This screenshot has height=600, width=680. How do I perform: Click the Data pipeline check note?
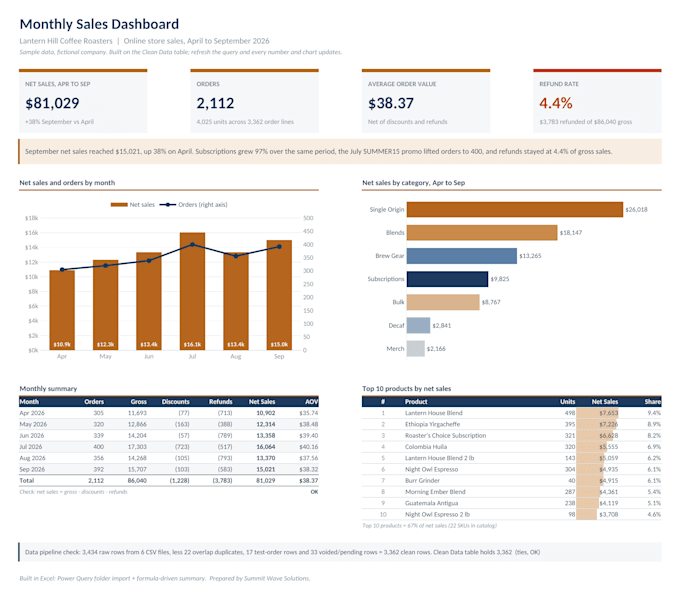(x=340, y=552)
